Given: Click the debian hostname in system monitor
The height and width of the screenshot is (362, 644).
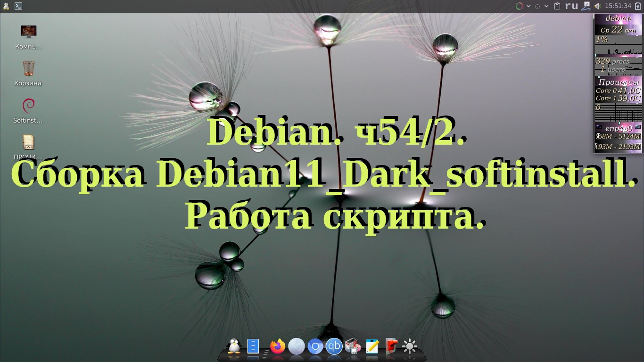Looking at the screenshot, I should (x=618, y=18).
